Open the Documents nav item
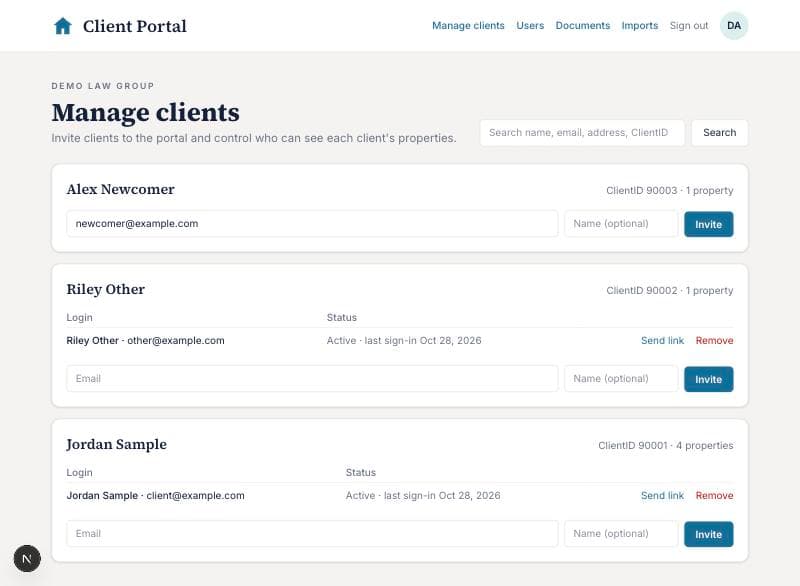Image resolution: width=800 pixels, height=586 pixels. coord(583,26)
